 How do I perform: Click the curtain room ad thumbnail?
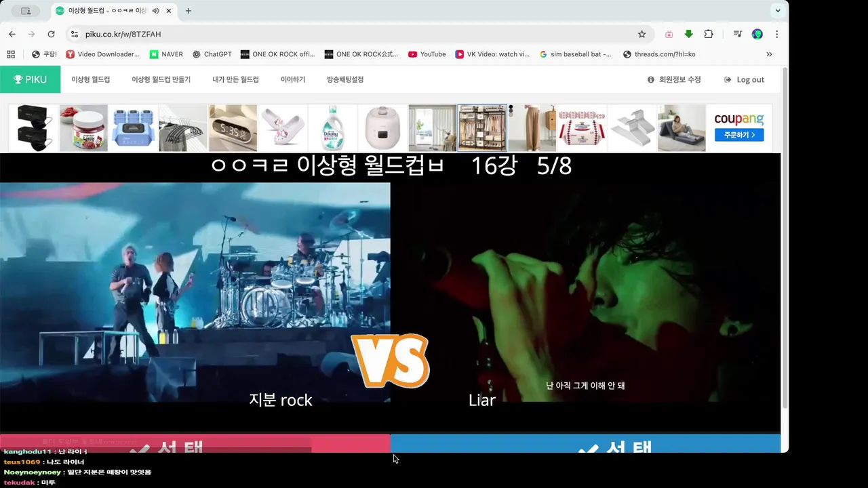[432, 128]
